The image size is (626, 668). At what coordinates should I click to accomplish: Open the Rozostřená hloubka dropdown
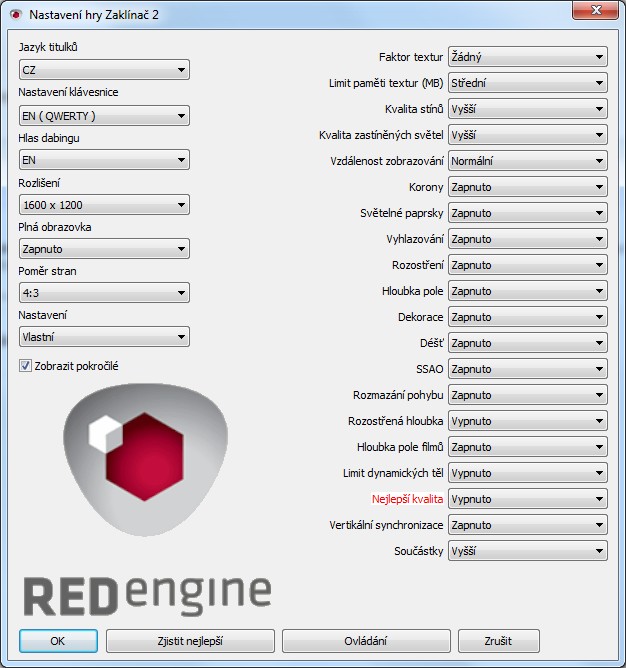tap(528, 420)
